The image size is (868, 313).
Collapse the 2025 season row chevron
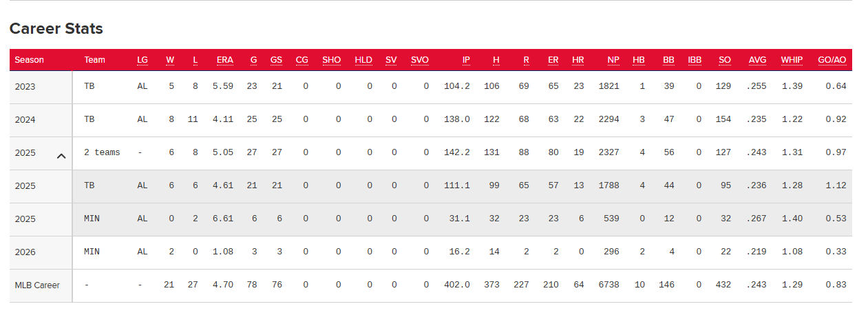click(x=61, y=156)
